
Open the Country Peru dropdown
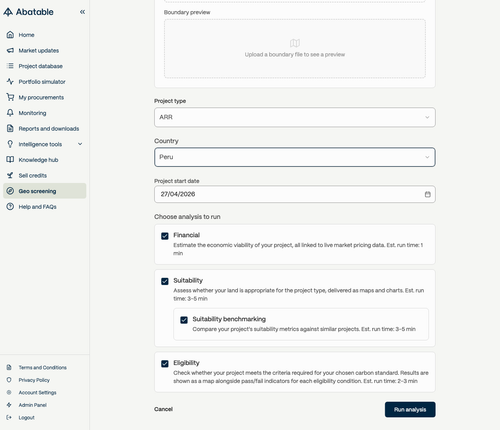pyautogui.click(x=295, y=157)
